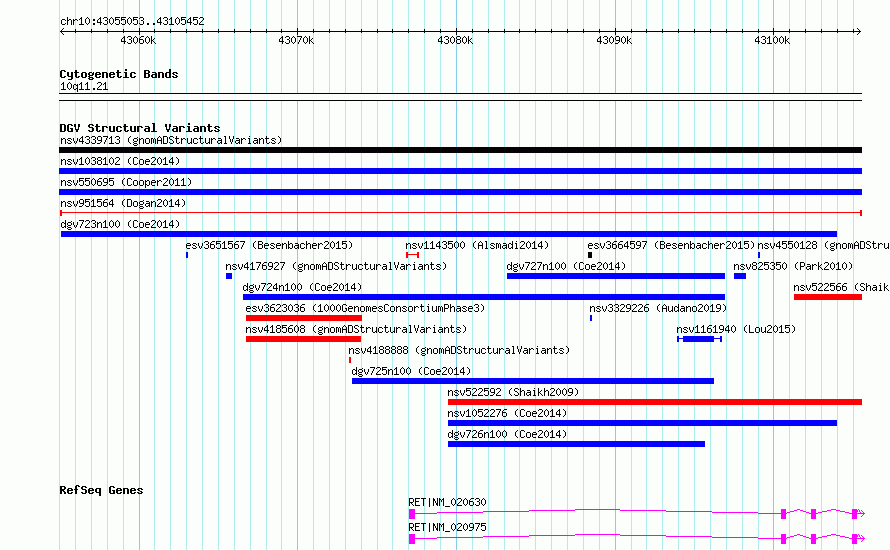Click the nsv1038102 (Coe2014) label text
The height and width of the screenshot is (550, 890).
coord(120,161)
